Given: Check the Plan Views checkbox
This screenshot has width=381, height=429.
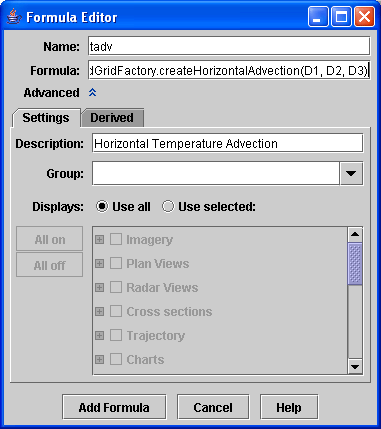Looking at the screenshot, I should click(x=116, y=263).
